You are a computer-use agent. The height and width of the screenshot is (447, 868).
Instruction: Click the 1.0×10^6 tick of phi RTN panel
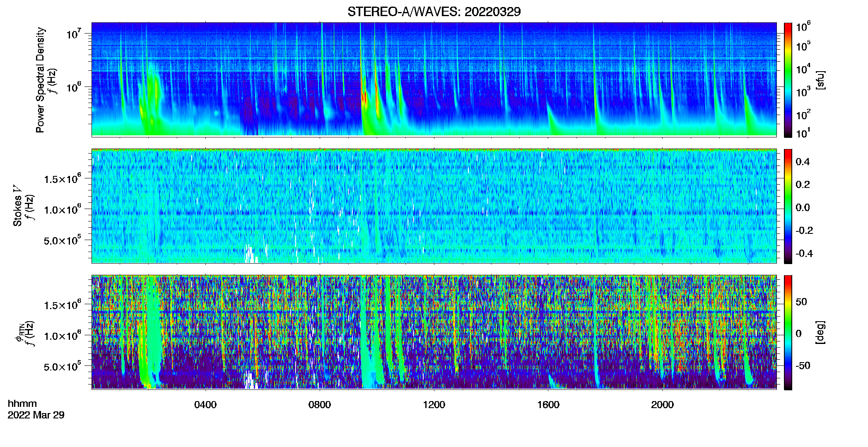point(63,335)
